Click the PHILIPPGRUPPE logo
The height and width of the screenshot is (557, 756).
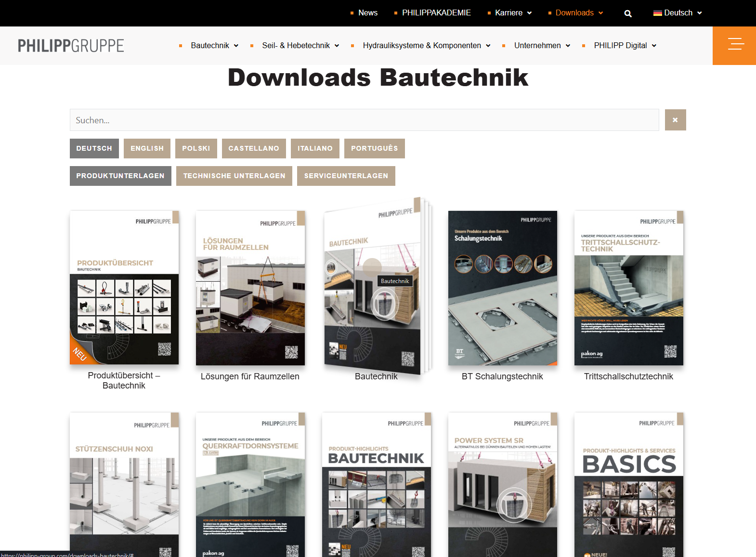[x=71, y=46]
